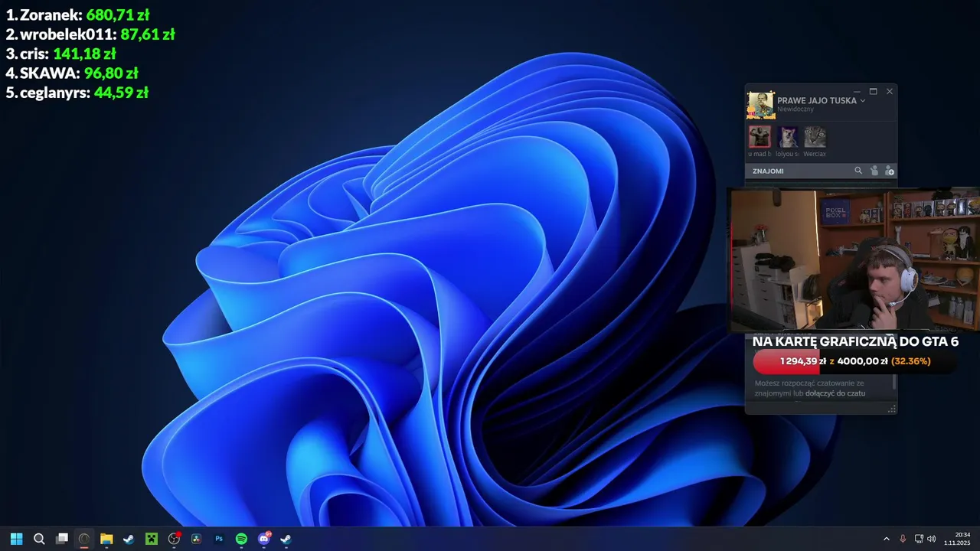This screenshot has height=551, width=980.
Task: Search friends in the ZNAJOMI bar
Action: click(858, 171)
